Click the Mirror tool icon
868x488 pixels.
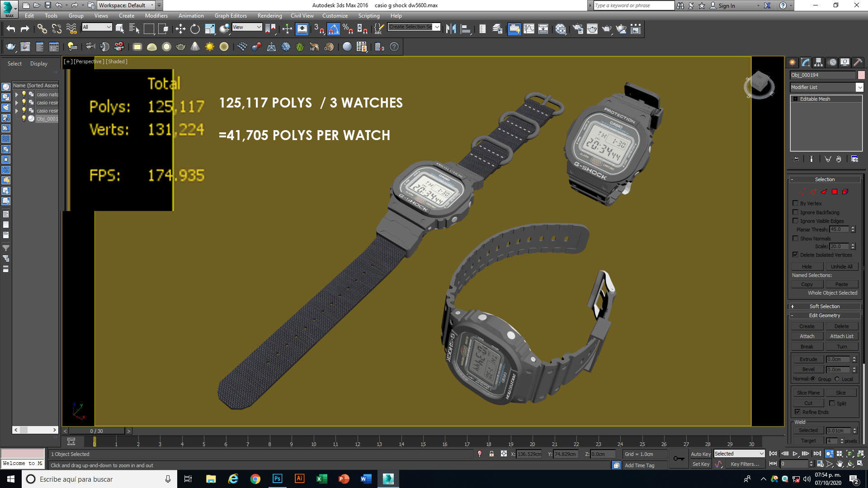click(x=451, y=29)
